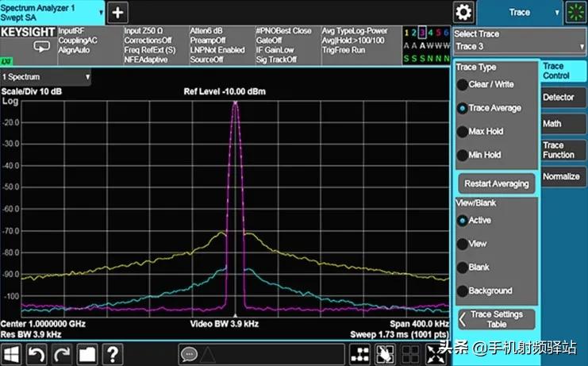Open the system settings gear icon

point(463,13)
